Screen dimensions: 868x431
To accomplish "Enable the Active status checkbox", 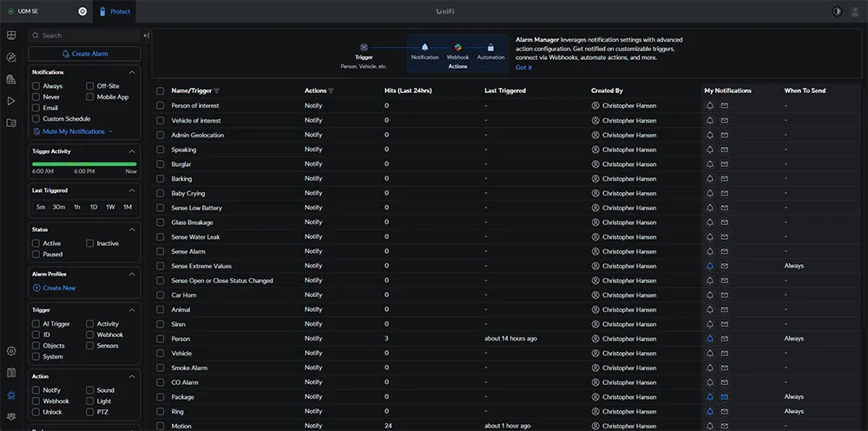I will tap(36, 243).
